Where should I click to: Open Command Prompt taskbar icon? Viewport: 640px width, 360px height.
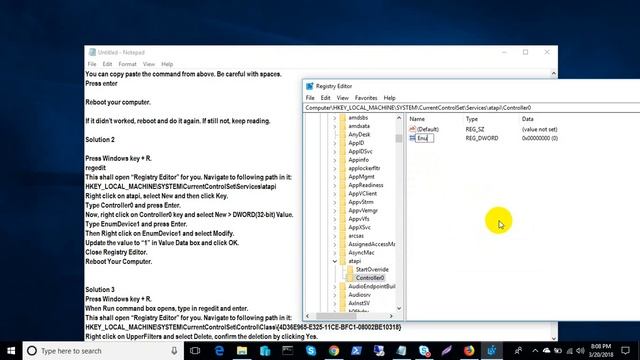[288, 351]
